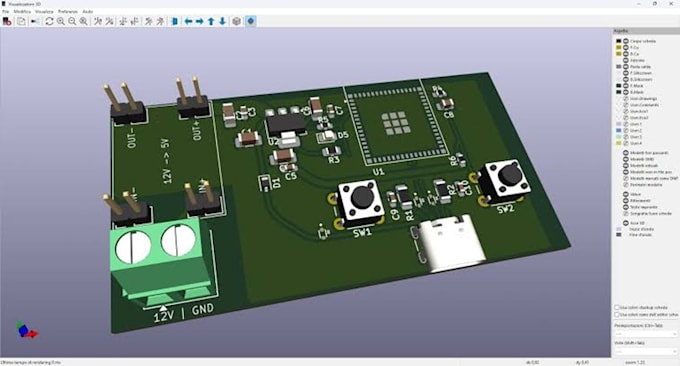
Task: Enable the 'Usa colori stackup scheda' checkbox
Action: (617, 307)
